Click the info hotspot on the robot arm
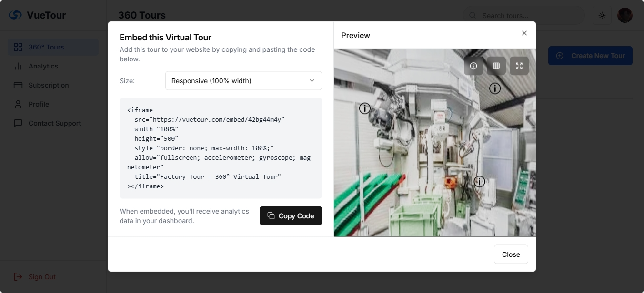The height and width of the screenshot is (293, 644). tap(365, 108)
